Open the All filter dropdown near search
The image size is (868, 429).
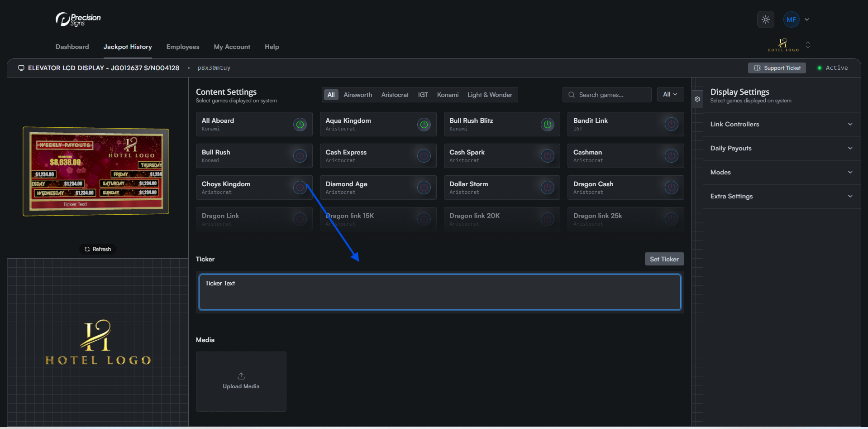[x=670, y=94]
